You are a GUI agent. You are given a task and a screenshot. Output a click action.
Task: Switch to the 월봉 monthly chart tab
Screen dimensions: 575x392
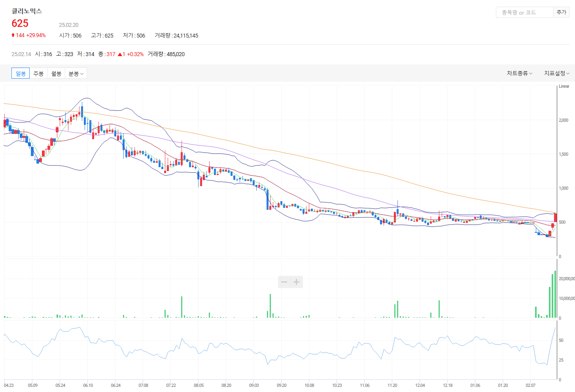coord(56,73)
